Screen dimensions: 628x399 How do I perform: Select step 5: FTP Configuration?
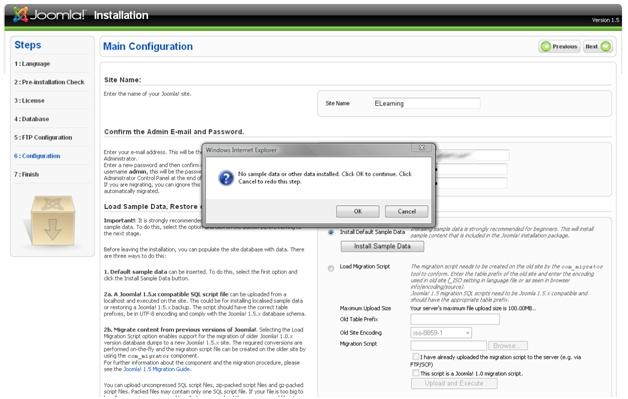(x=43, y=137)
